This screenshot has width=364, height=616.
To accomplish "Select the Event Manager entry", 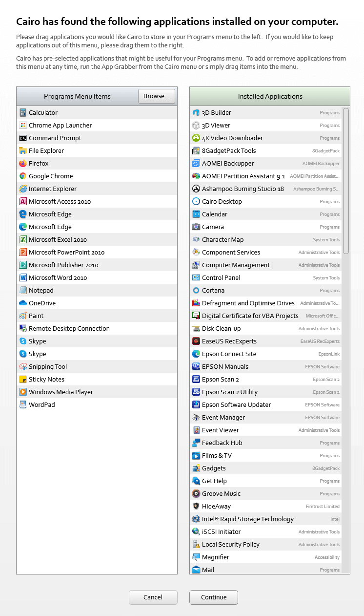I will 266,418.
